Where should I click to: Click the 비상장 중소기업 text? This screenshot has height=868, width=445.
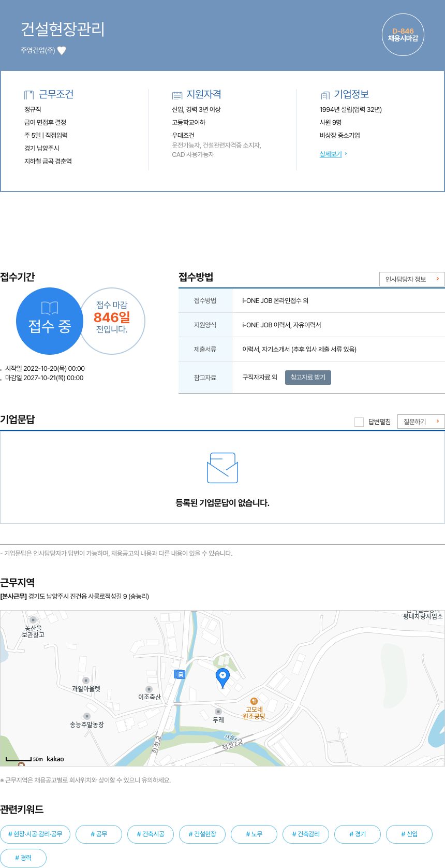pyautogui.click(x=340, y=136)
